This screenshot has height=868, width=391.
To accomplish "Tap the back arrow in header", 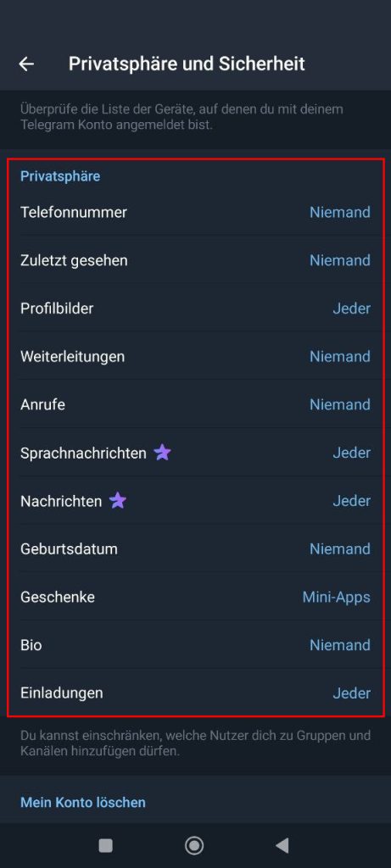I will pyautogui.click(x=26, y=64).
